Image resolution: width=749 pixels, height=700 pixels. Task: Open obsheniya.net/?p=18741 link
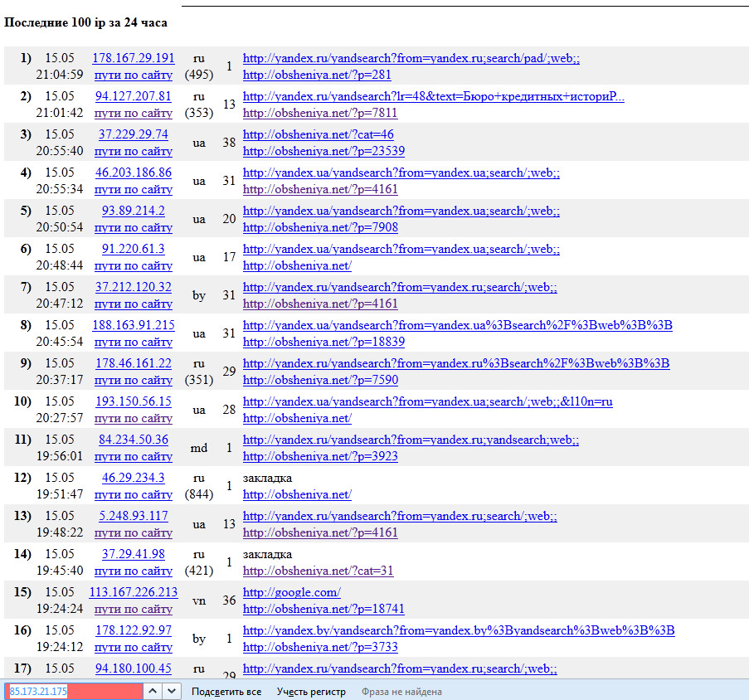(323, 610)
